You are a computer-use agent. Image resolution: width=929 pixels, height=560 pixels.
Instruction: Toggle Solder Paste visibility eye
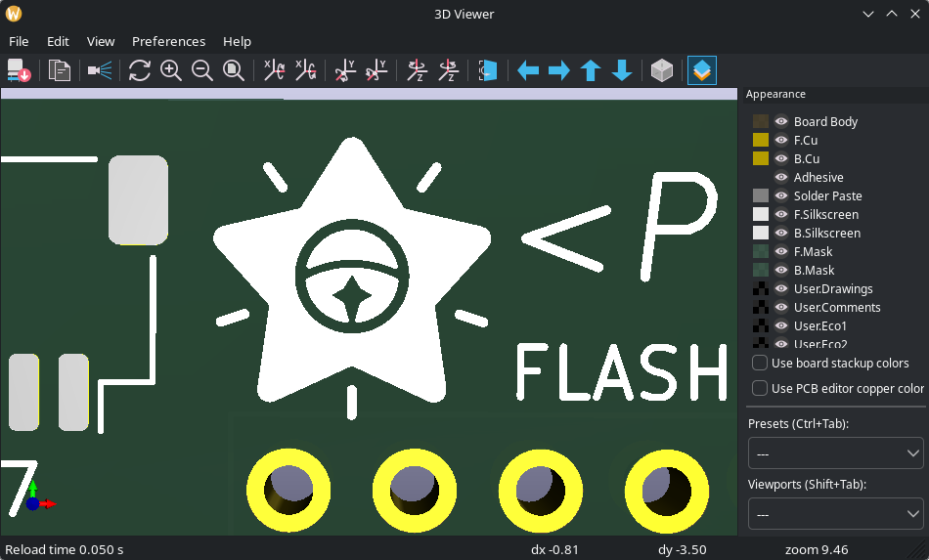coord(781,195)
